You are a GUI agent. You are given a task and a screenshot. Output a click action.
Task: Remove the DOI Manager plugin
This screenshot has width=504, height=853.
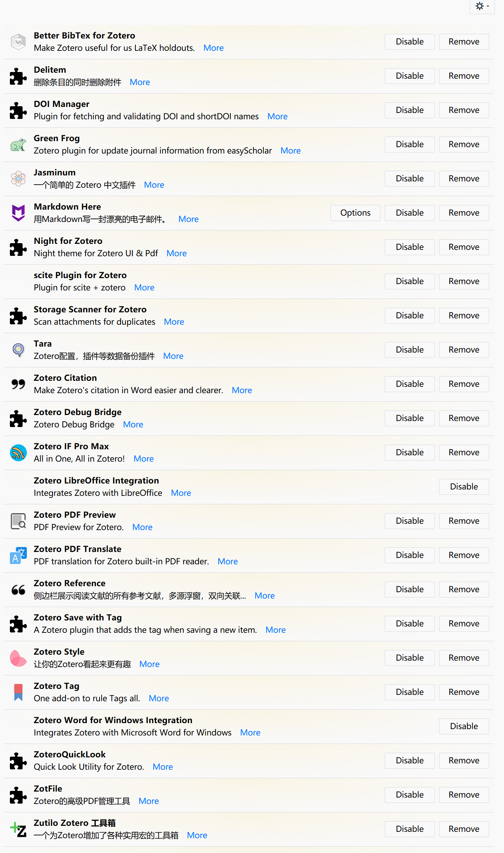click(463, 110)
